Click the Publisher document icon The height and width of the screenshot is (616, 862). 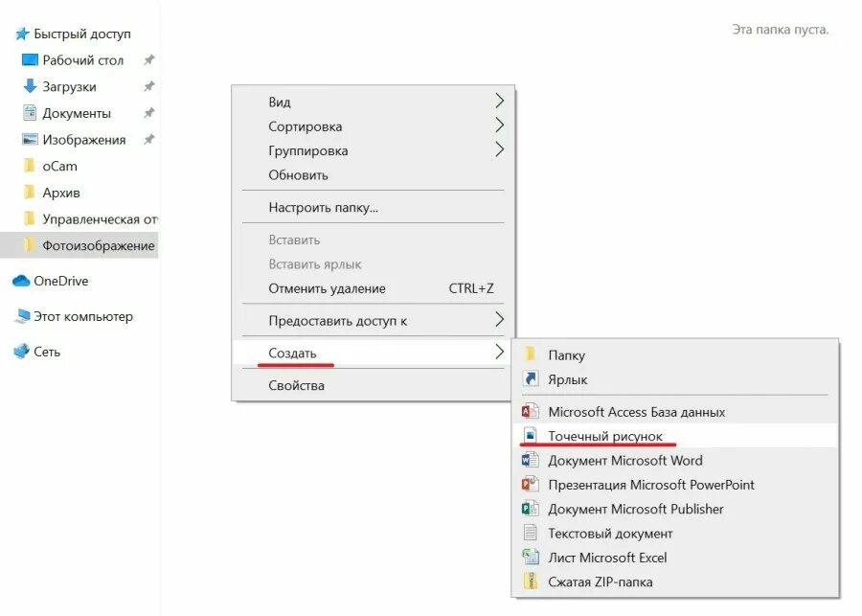tap(530, 508)
